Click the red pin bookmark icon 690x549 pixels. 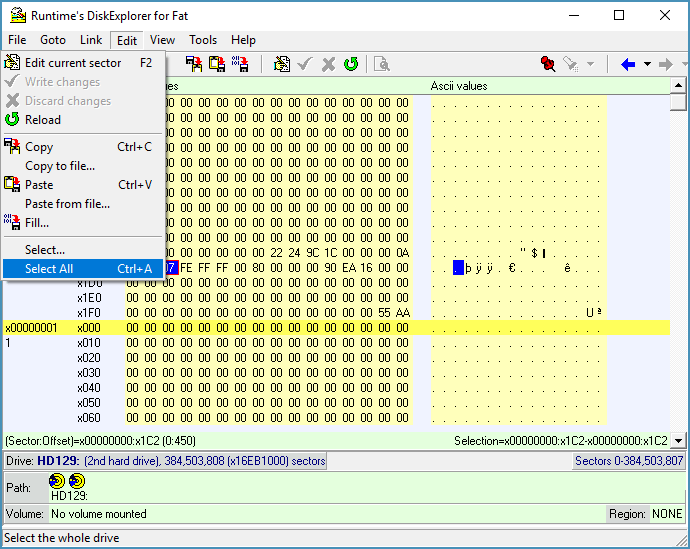547,64
